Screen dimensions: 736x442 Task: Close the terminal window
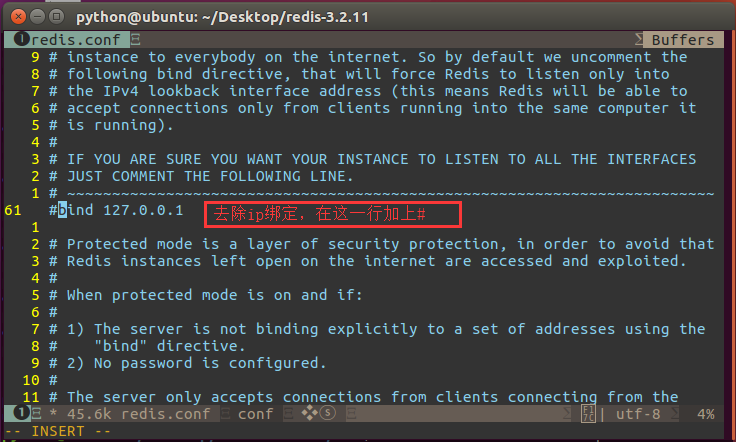[18, 17]
